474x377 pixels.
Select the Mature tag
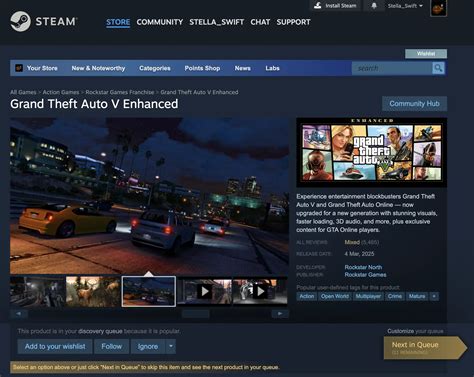click(417, 296)
